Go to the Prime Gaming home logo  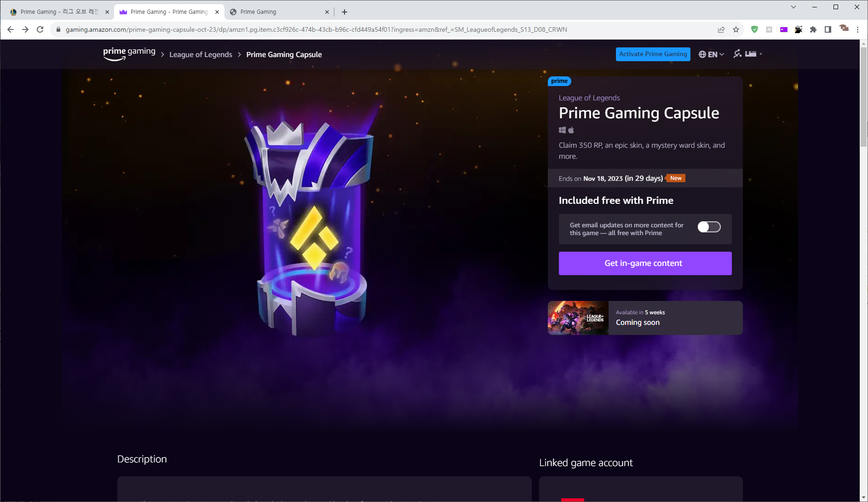tap(129, 54)
